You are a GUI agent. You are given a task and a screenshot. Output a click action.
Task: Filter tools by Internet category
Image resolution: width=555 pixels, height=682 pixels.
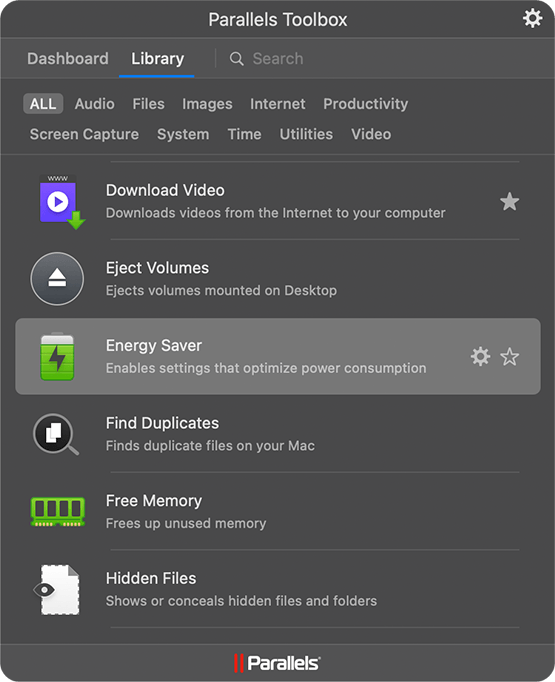point(278,104)
